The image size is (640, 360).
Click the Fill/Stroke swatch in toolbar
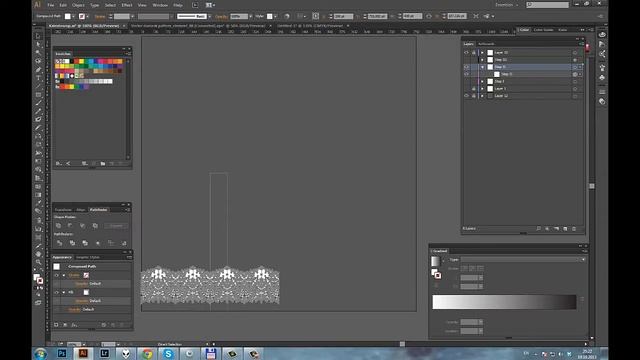point(38,279)
